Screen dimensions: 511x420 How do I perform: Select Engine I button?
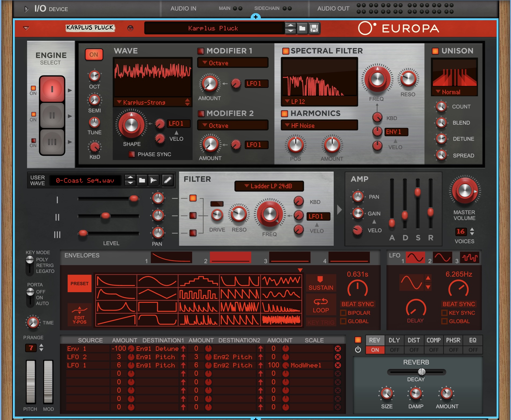52,89
